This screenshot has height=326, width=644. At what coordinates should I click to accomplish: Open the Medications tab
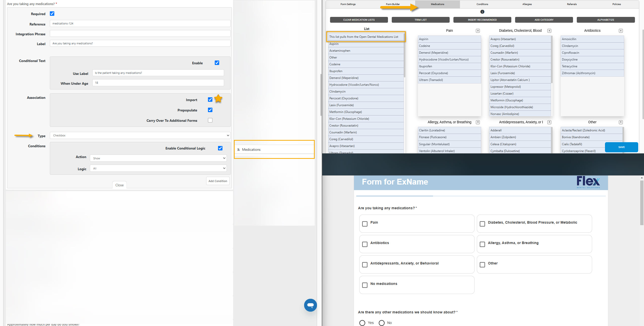coord(437,4)
